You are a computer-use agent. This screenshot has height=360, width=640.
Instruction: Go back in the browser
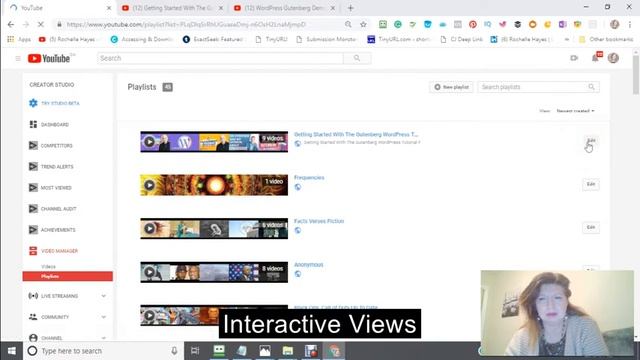[x=11, y=24]
